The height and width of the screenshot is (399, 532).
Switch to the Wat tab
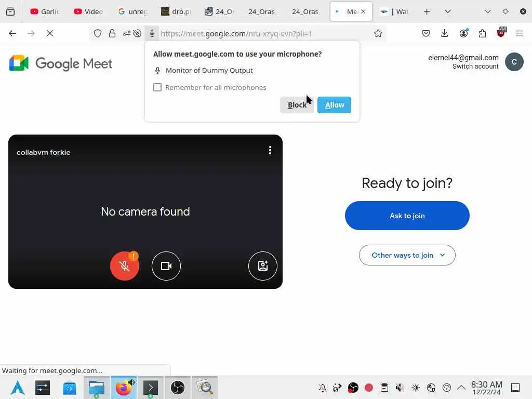(394, 11)
